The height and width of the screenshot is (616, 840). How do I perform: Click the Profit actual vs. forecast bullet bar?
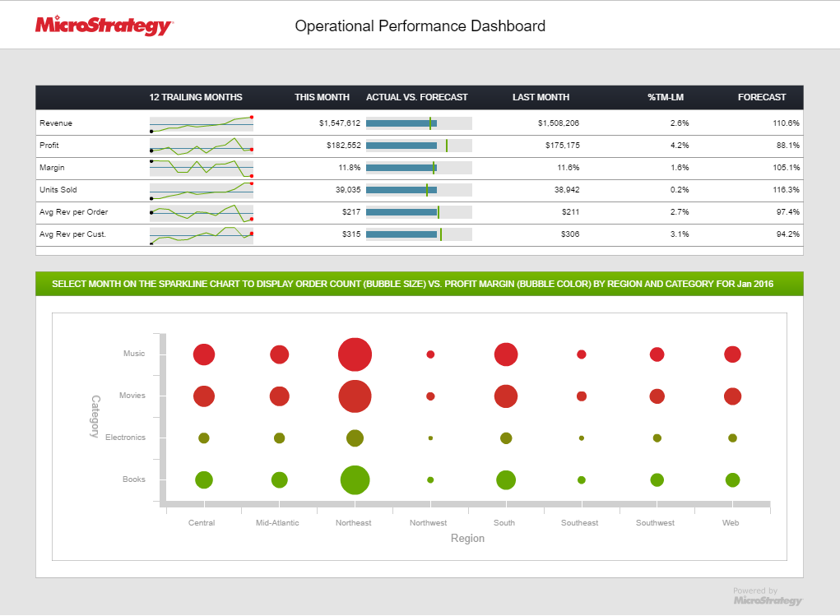coord(418,146)
